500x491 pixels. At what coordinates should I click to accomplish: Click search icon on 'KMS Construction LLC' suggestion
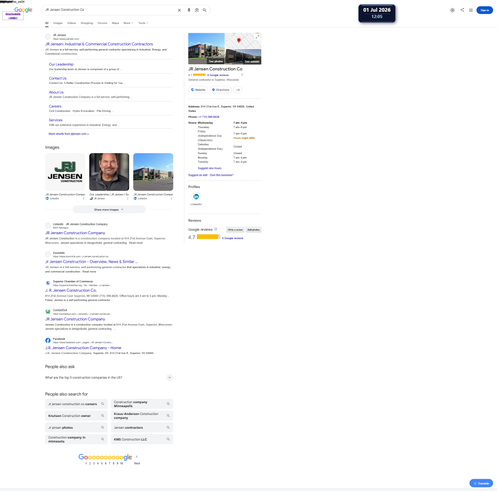coord(168,439)
